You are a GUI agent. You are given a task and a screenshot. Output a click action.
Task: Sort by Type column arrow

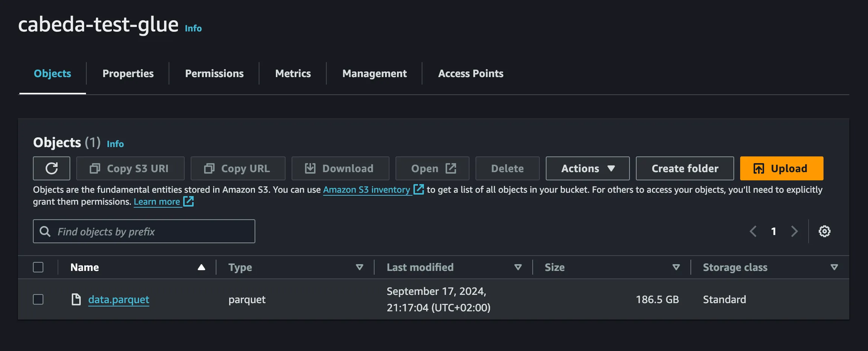pyautogui.click(x=359, y=267)
